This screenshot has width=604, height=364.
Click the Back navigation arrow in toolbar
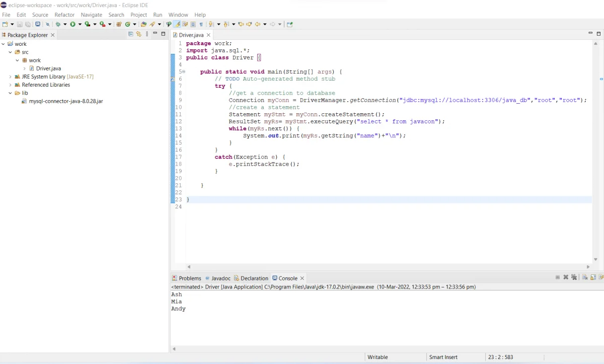click(258, 24)
